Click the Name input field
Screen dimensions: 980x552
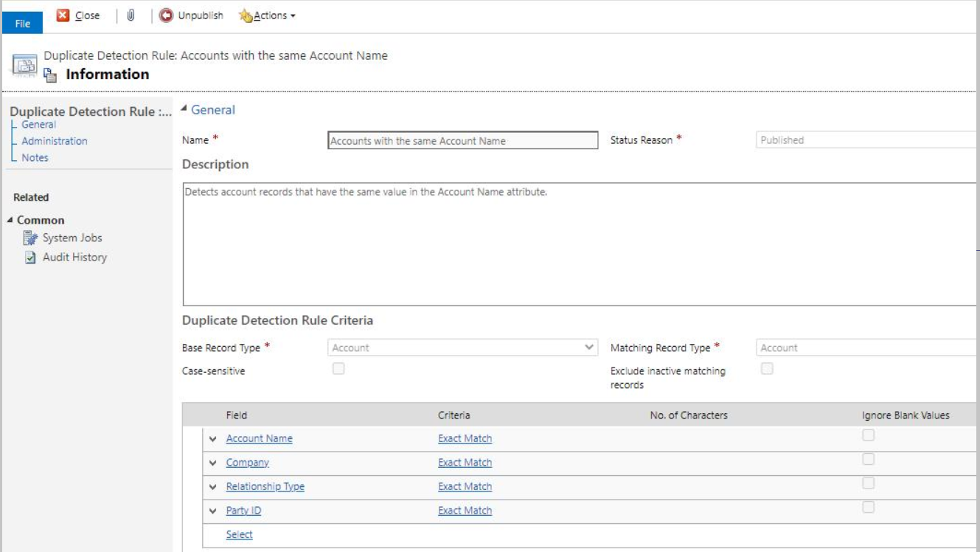(463, 140)
